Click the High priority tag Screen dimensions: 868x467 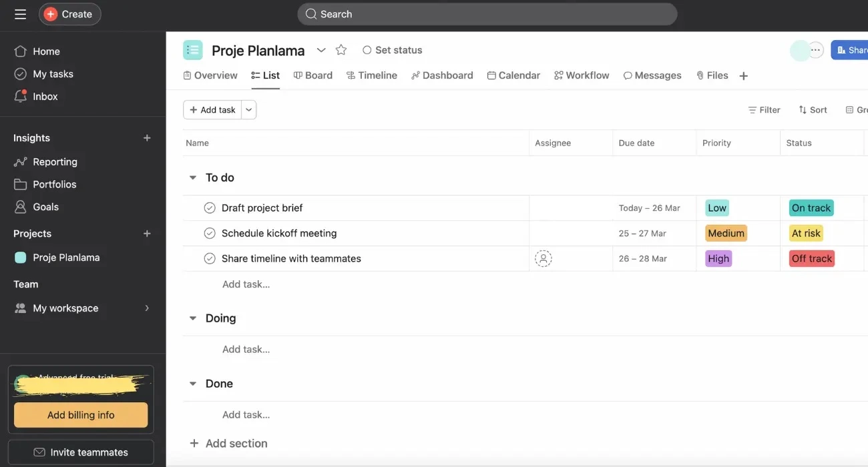coord(718,258)
